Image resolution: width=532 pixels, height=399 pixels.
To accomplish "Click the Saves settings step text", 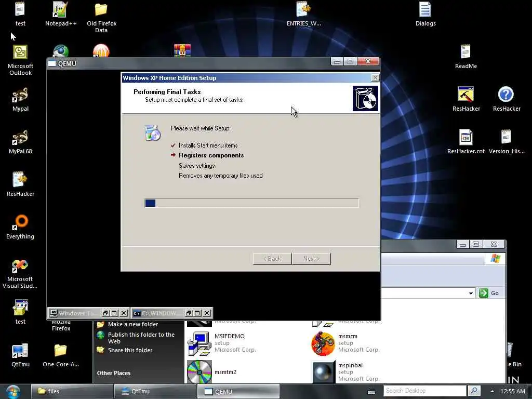I will point(197,166).
